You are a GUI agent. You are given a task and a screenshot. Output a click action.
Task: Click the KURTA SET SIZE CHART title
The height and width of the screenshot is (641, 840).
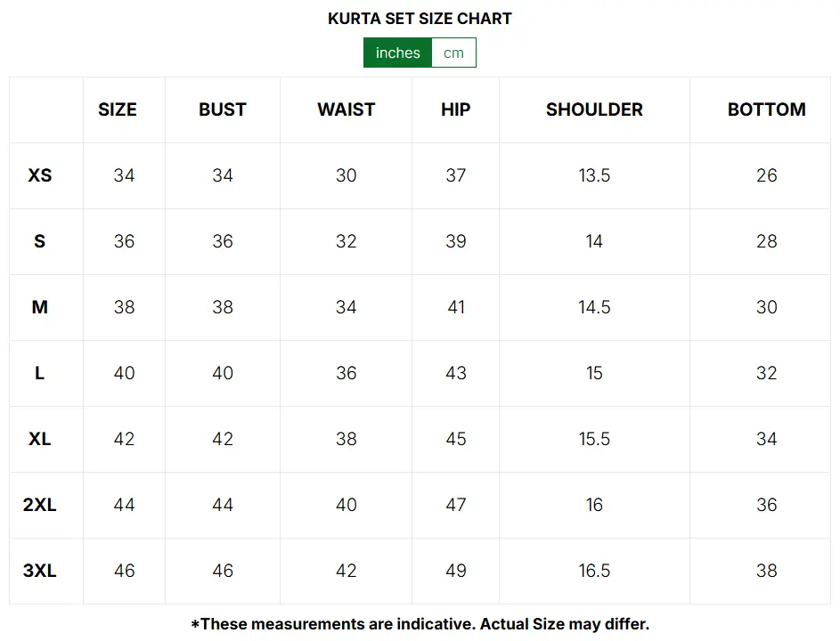point(420,18)
